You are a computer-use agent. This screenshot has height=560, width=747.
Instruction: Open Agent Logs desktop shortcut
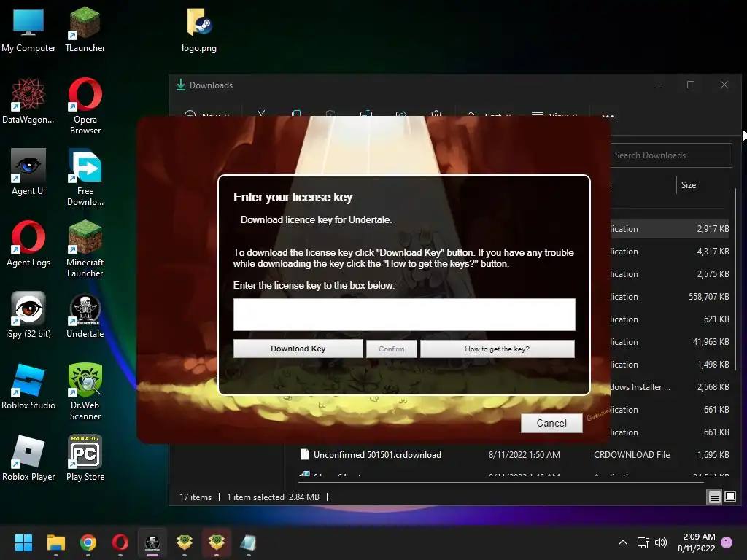click(x=28, y=244)
